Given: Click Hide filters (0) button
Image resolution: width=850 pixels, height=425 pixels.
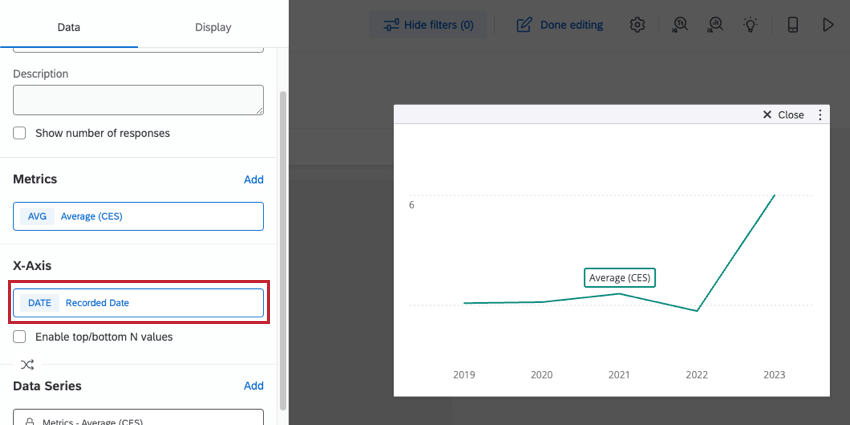Looking at the screenshot, I should coord(429,25).
